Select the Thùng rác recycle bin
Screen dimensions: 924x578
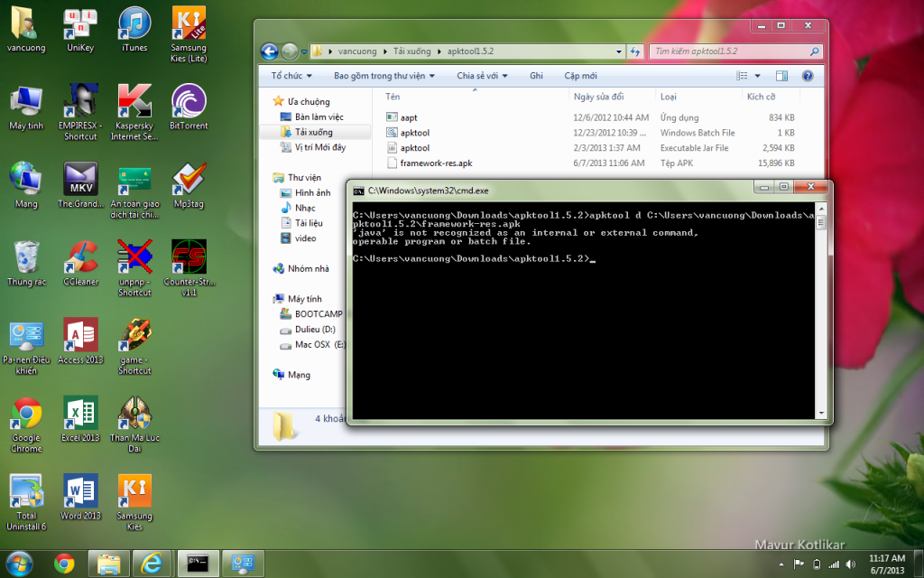(26, 263)
